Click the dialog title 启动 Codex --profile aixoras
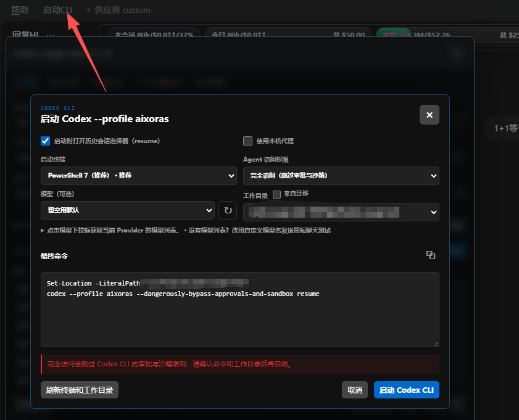519x420 pixels. click(x=104, y=119)
